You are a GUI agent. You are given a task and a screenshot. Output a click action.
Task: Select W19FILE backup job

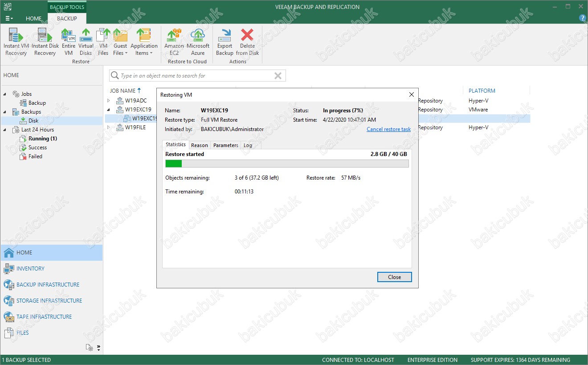(x=135, y=127)
